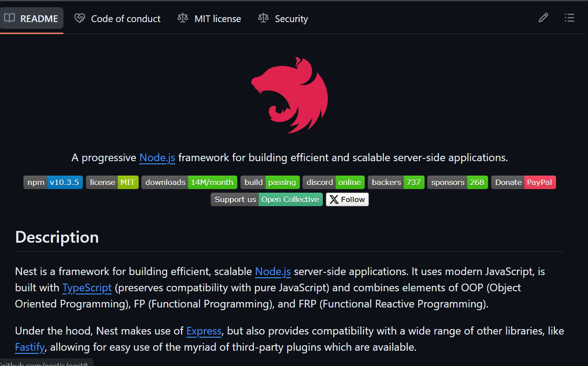588x366 pixels.
Task: Click the license MIT badge
Action: [112, 182]
